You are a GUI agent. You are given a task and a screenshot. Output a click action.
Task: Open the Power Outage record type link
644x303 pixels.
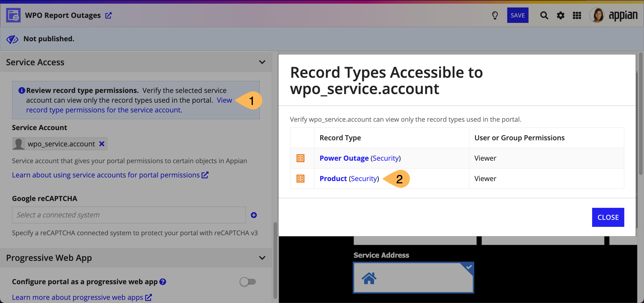(x=344, y=158)
